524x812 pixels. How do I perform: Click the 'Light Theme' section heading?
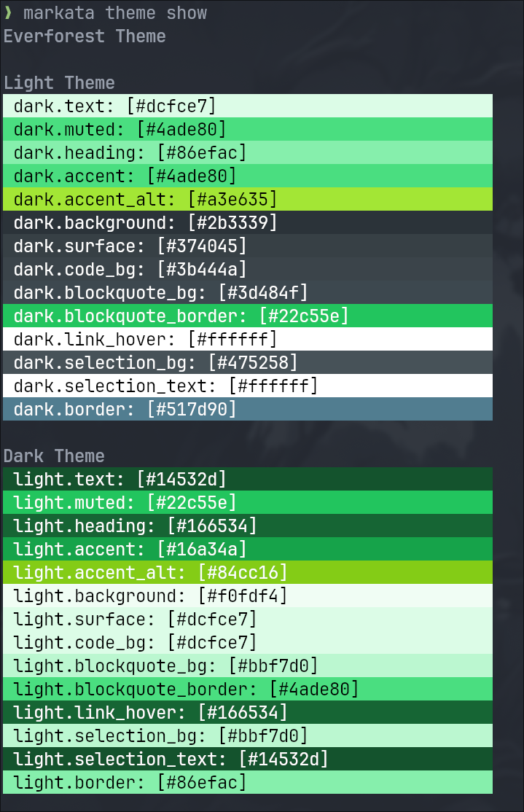pyautogui.click(x=59, y=83)
